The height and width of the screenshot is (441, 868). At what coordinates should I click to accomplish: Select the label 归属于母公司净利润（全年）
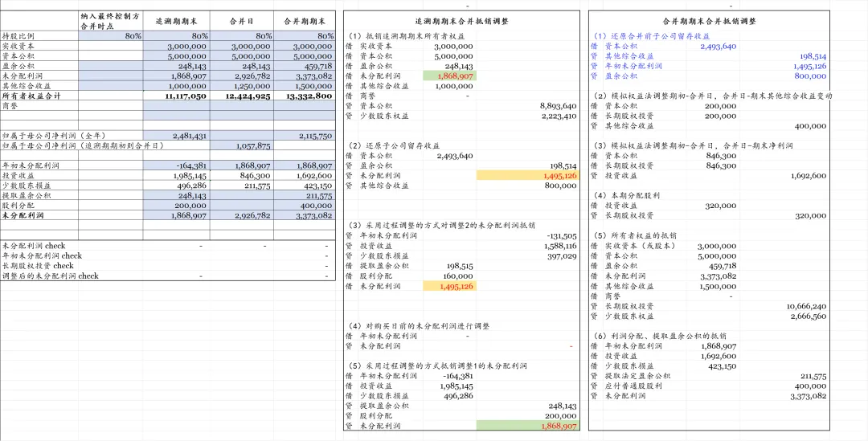[54, 136]
